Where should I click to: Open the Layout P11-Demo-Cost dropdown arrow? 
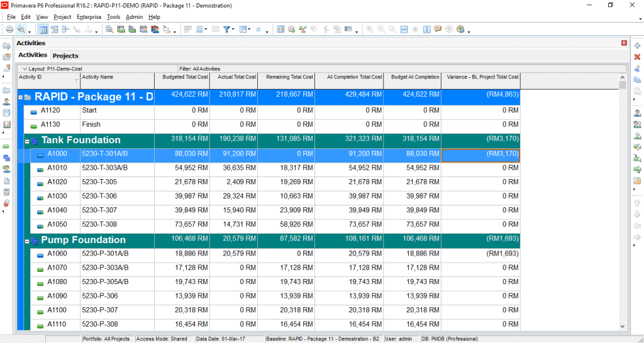[25, 69]
